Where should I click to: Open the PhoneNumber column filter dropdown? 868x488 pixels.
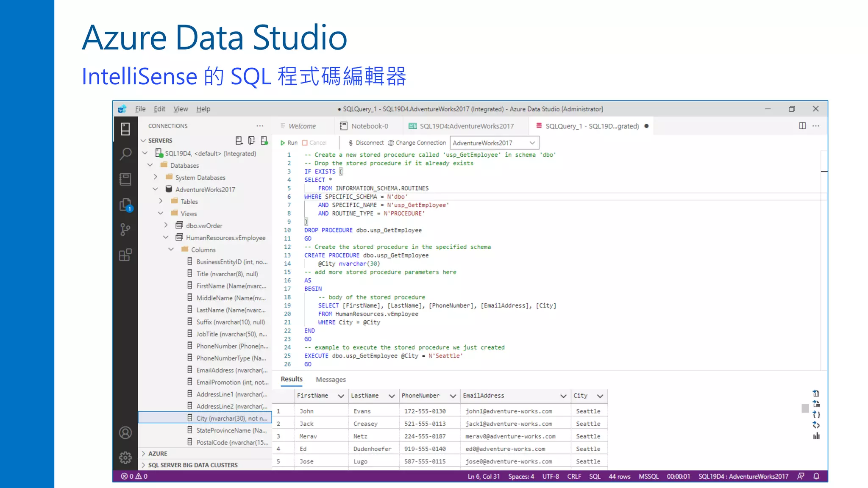[453, 396]
